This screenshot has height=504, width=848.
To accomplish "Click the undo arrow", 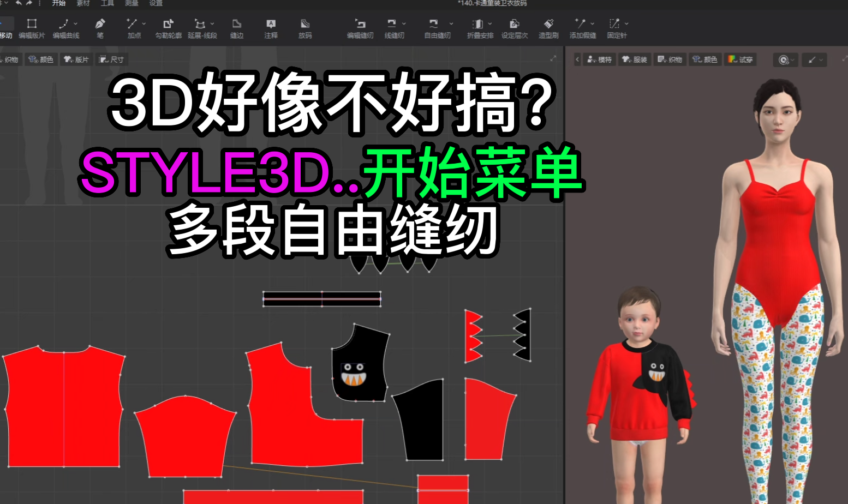I will 19,3.
